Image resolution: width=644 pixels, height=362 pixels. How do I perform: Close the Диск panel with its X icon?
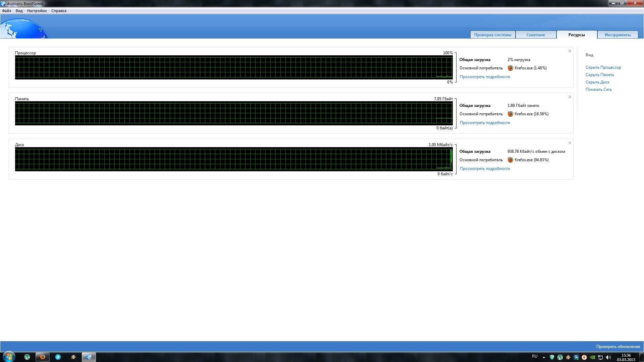point(570,143)
